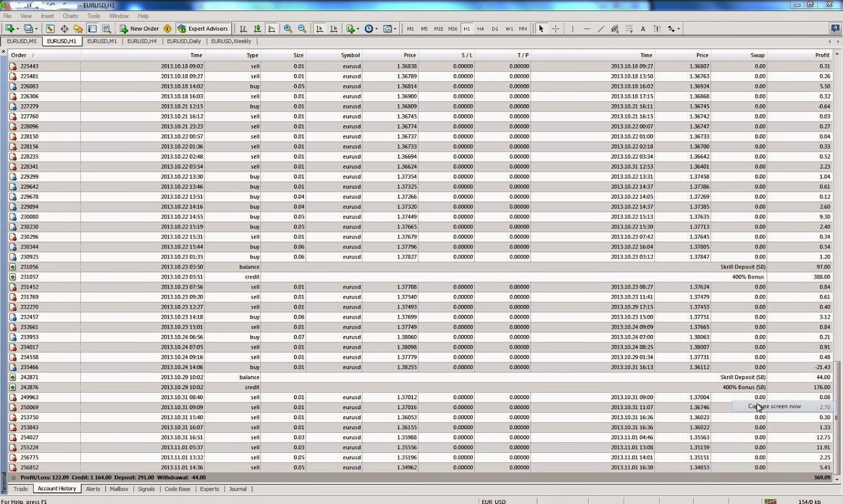Switch chart to line chart icon

271,28
